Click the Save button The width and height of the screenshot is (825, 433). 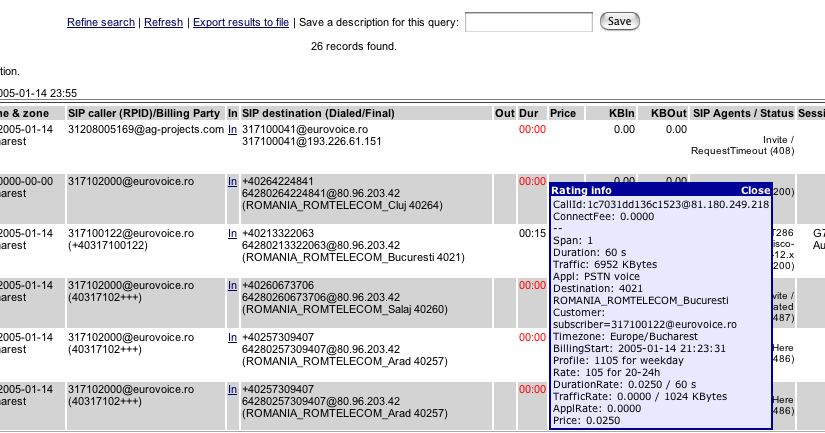pyautogui.click(x=619, y=21)
